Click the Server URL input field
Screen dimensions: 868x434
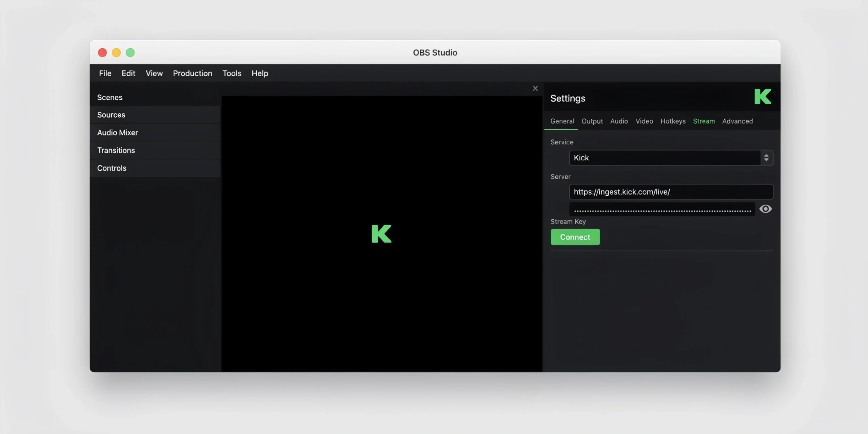click(x=671, y=192)
